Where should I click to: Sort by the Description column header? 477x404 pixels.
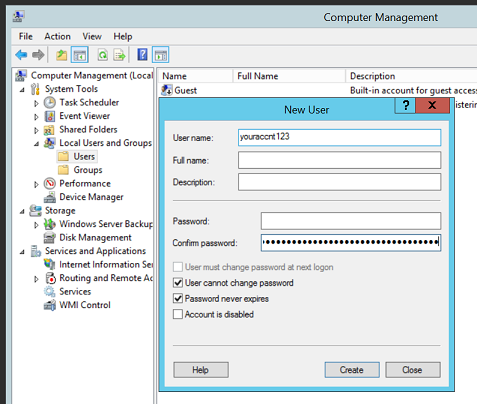pos(411,76)
